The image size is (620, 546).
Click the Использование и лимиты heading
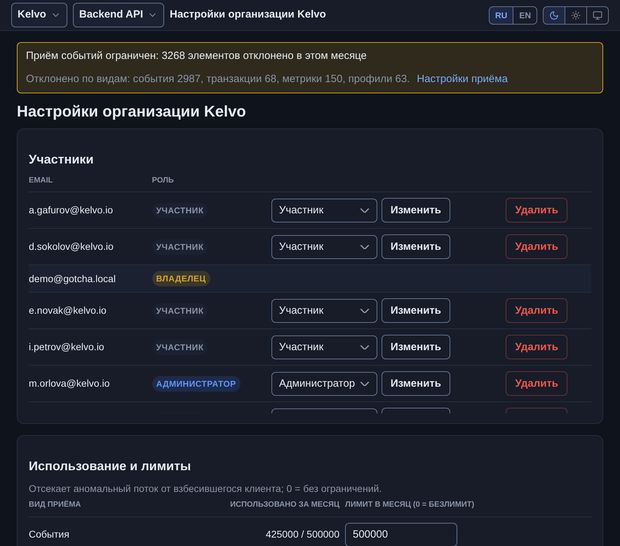click(x=110, y=466)
